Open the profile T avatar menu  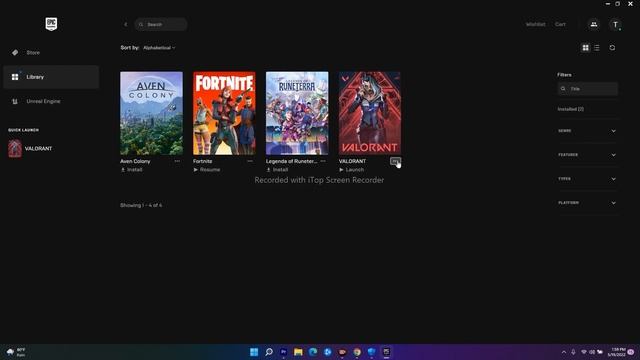616,24
